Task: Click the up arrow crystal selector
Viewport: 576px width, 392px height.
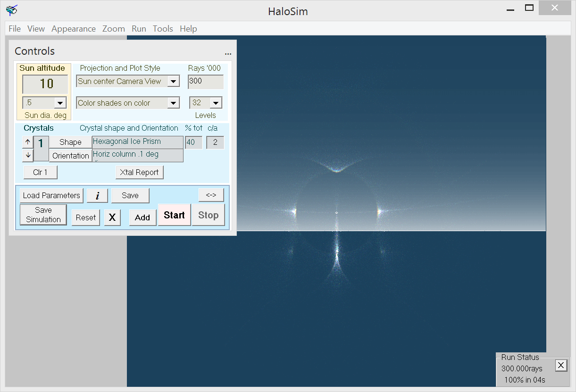Action: tap(28, 142)
